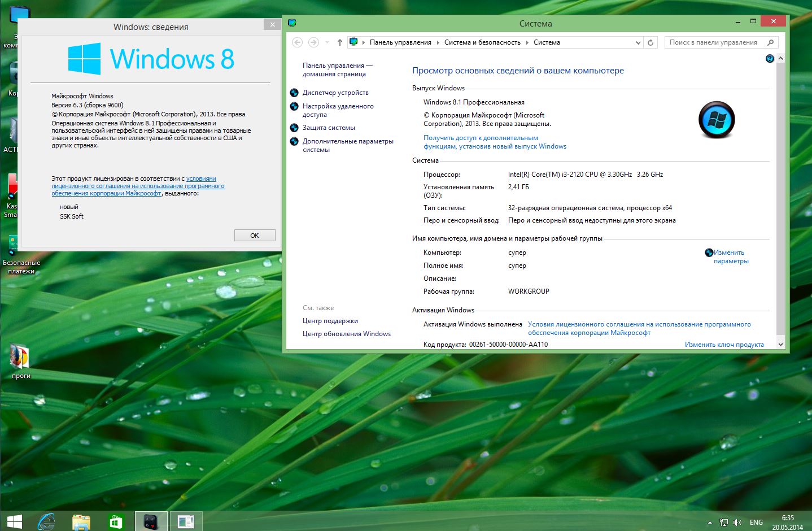Go up one level with the up arrow
Screen dimensions: 812x531
(339, 42)
